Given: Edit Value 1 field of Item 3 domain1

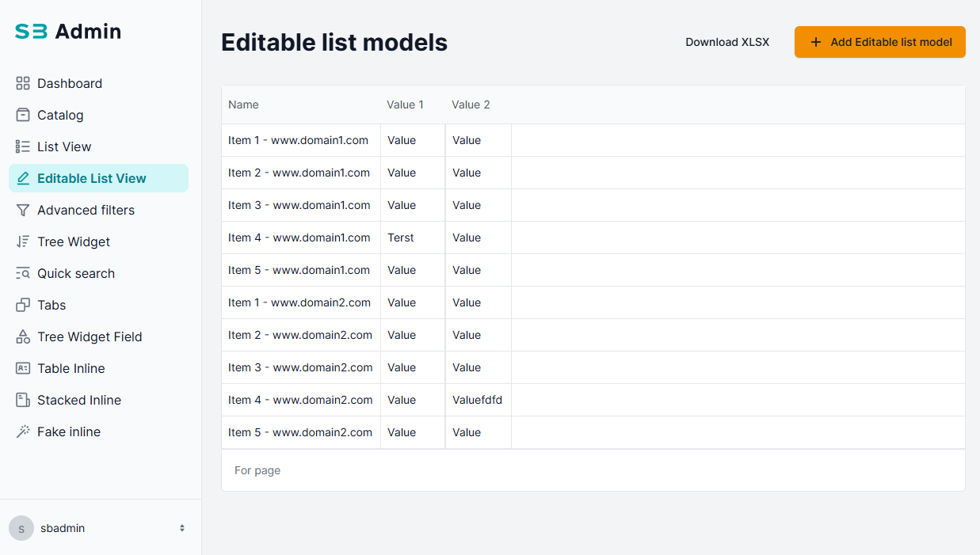Looking at the screenshot, I should point(413,205).
